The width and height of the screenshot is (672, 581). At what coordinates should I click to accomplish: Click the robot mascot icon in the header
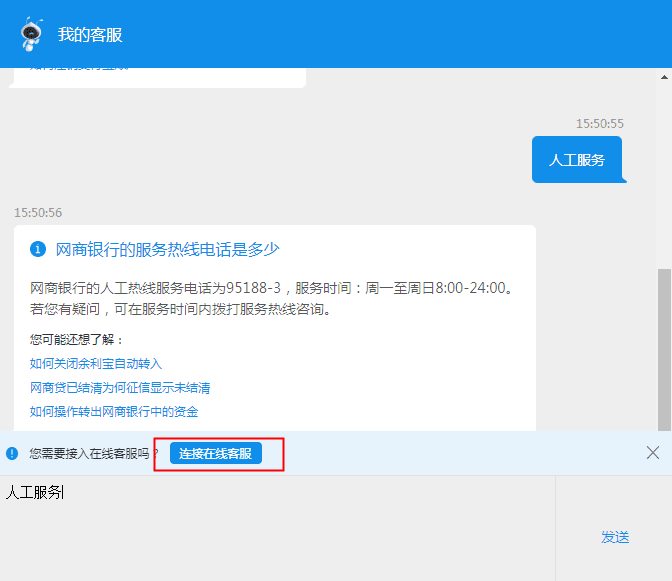(32, 34)
